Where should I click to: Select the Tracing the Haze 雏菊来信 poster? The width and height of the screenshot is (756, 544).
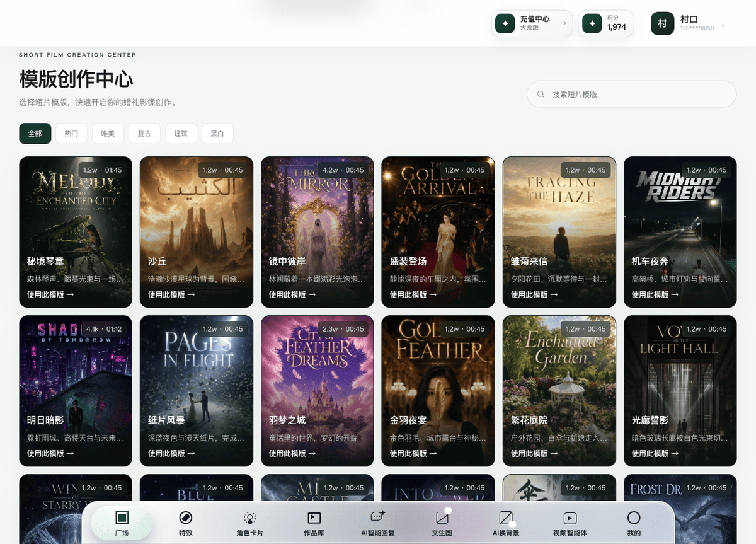pyautogui.click(x=559, y=232)
